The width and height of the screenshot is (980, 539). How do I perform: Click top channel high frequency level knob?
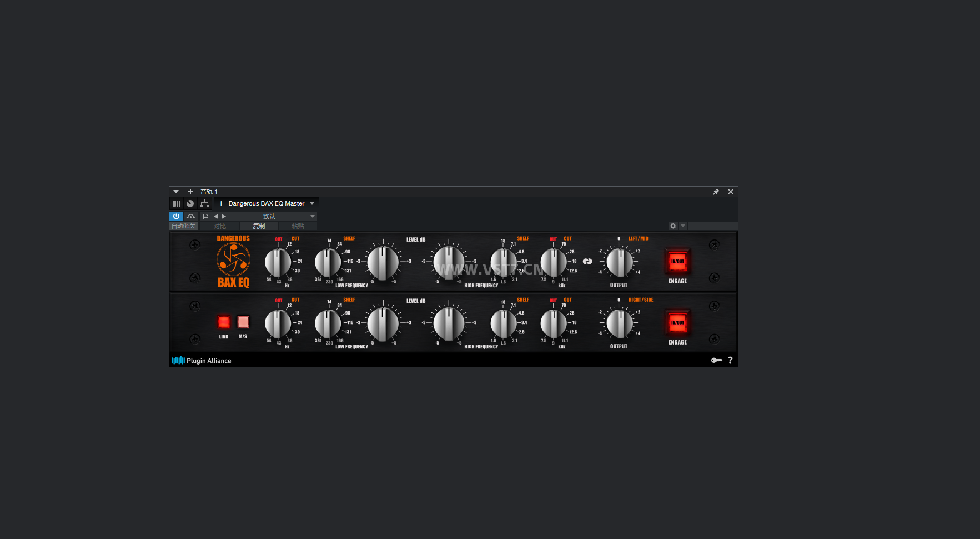pos(449,263)
